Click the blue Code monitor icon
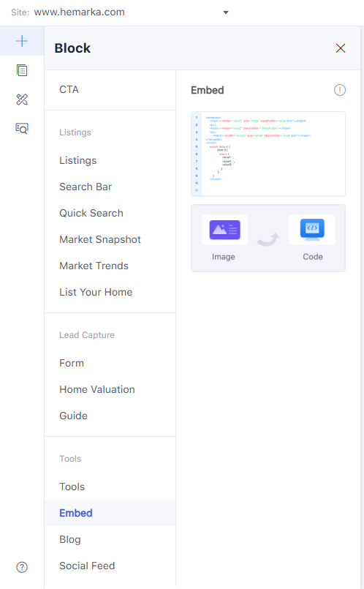The height and width of the screenshot is (589, 364). tap(312, 229)
